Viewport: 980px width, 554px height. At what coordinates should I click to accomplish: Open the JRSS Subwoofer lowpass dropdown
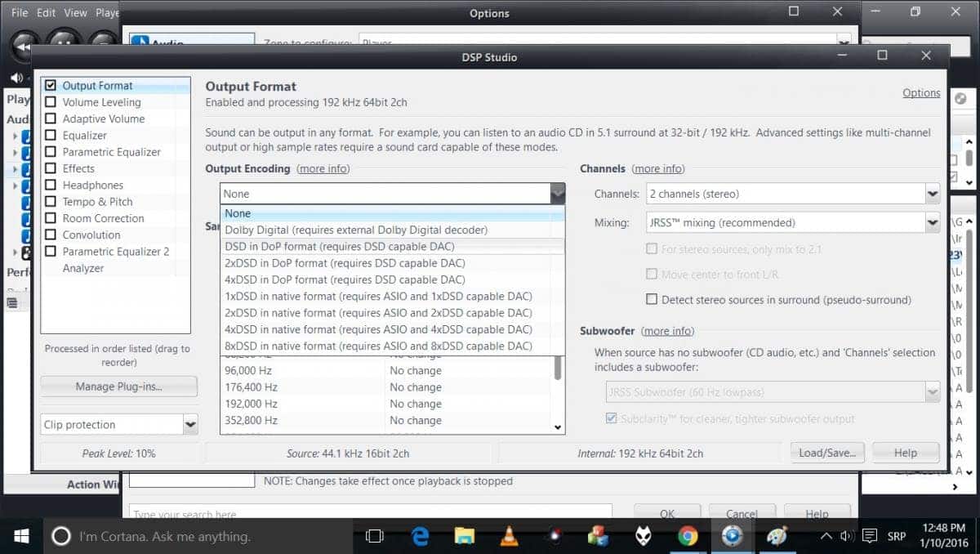[933, 393]
